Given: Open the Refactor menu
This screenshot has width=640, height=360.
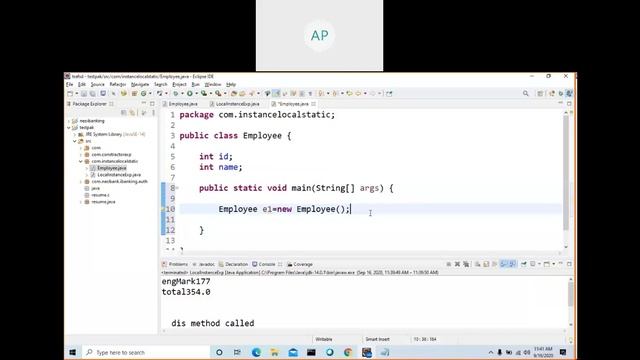Looking at the screenshot, I should coord(118,84).
